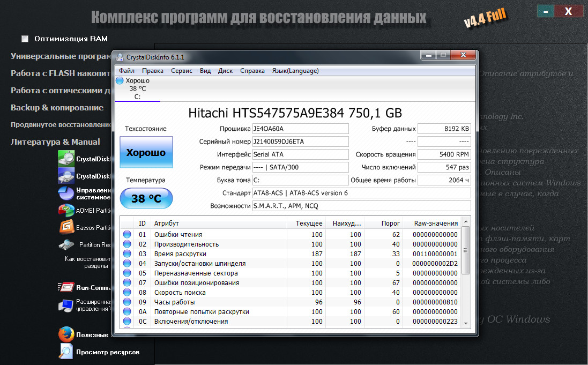Click the Режим передачи SATA/300 field
The height and width of the screenshot is (365, 588).
coord(300,167)
